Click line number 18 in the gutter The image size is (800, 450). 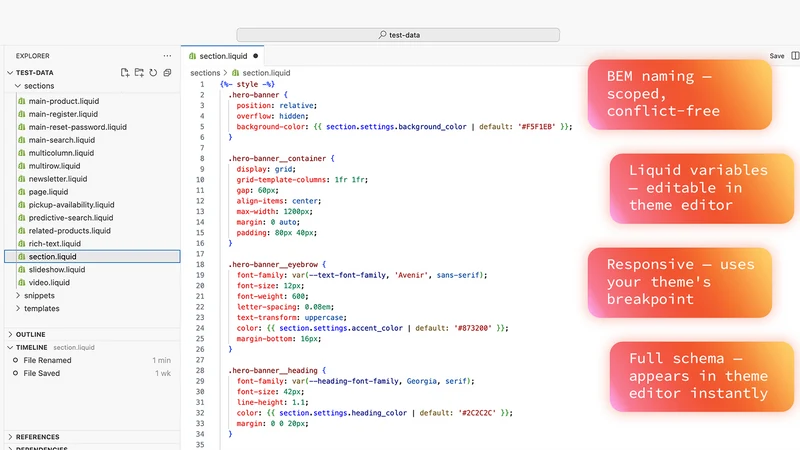coord(200,264)
